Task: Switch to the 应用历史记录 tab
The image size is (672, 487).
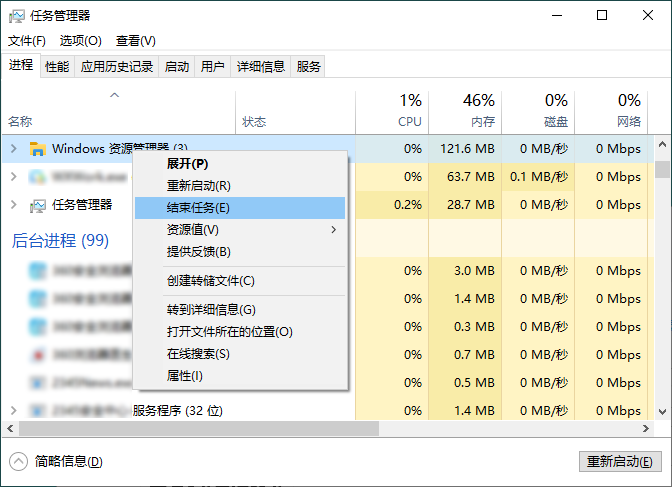Action: (x=117, y=66)
